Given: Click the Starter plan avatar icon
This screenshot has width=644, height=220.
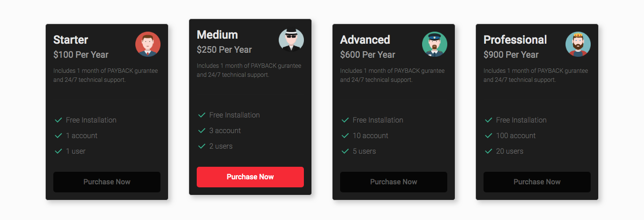Looking at the screenshot, I should click(148, 44).
